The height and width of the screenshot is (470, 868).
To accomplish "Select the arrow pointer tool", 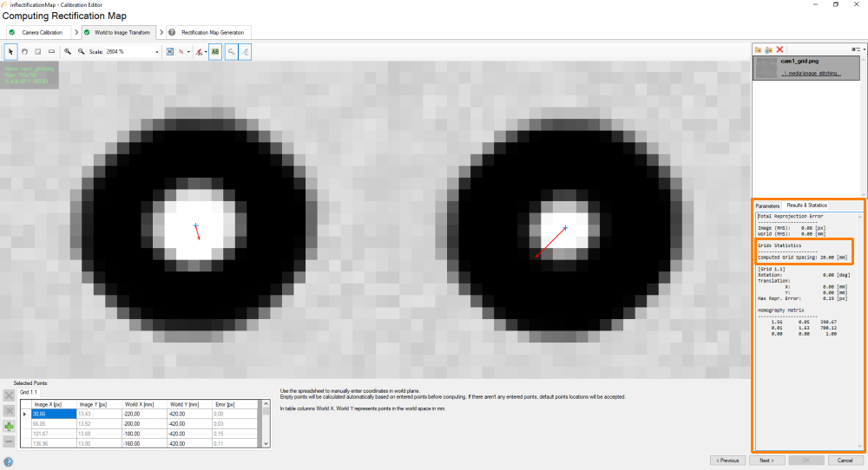I will (x=10, y=52).
